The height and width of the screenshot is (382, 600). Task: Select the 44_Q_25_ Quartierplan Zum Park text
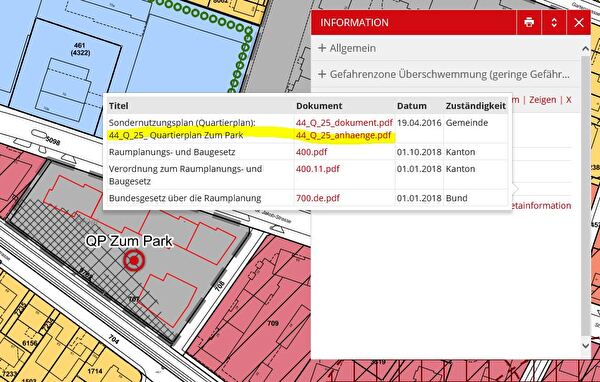[x=176, y=135]
